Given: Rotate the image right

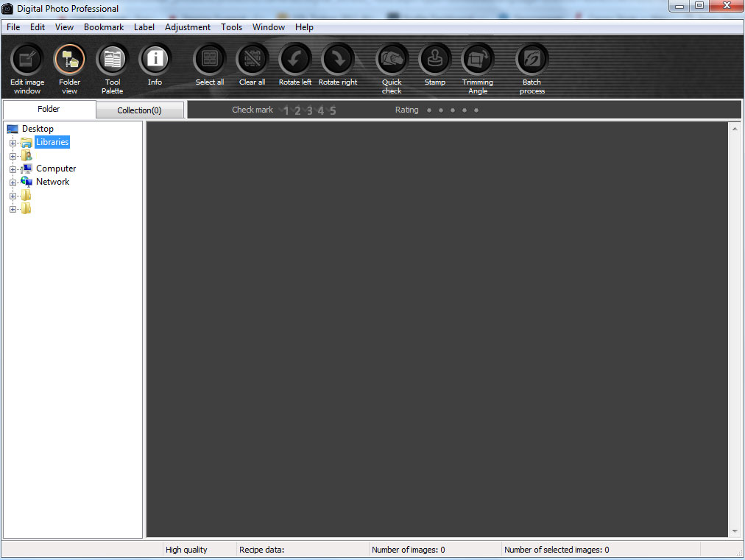Looking at the screenshot, I should pyautogui.click(x=338, y=60).
